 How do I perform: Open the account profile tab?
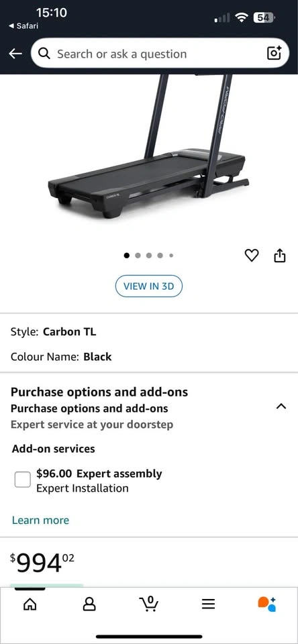90,603
